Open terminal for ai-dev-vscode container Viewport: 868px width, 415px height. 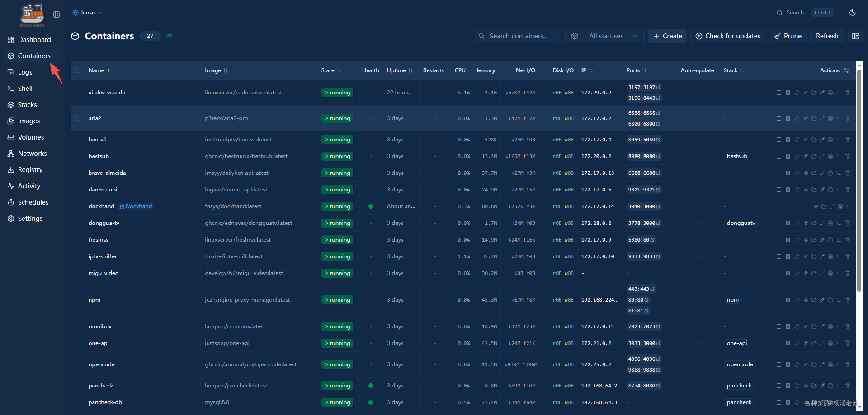tap(839, 93)
